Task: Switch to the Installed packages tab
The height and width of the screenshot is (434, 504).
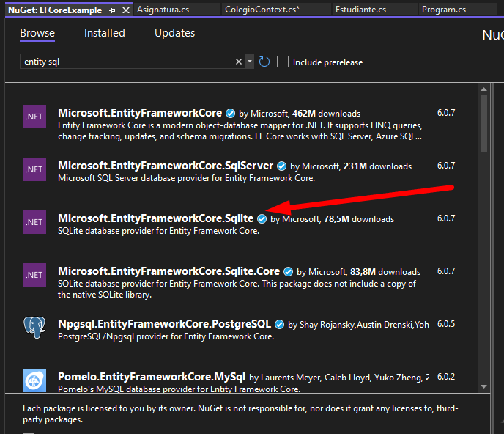Action: pyautogui.click(x=104, y=33)
